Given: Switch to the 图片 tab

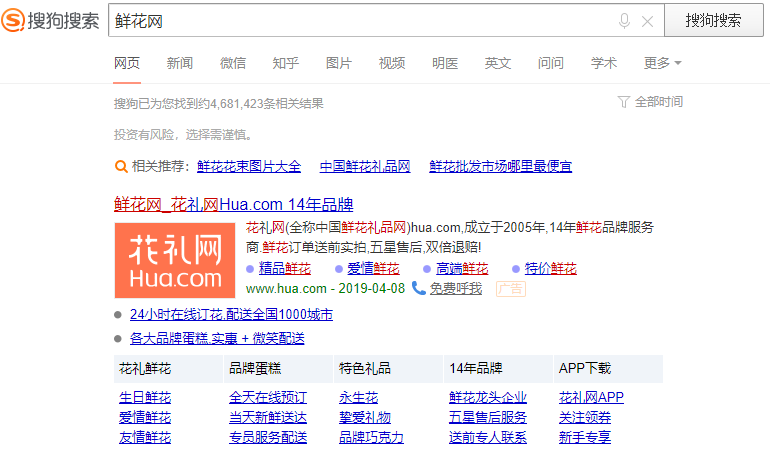Looking at the screenshot, I should click(x=339, y=63).
